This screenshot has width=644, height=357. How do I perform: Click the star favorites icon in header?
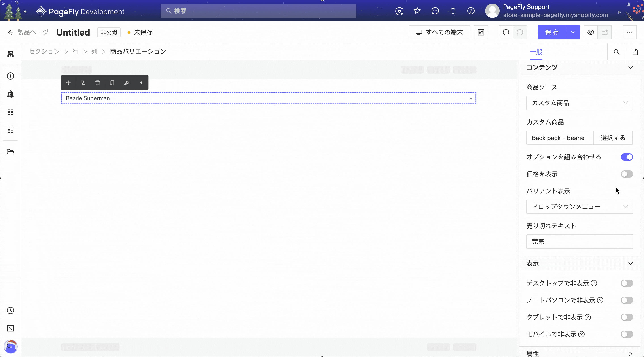click(x=417, y=11)
